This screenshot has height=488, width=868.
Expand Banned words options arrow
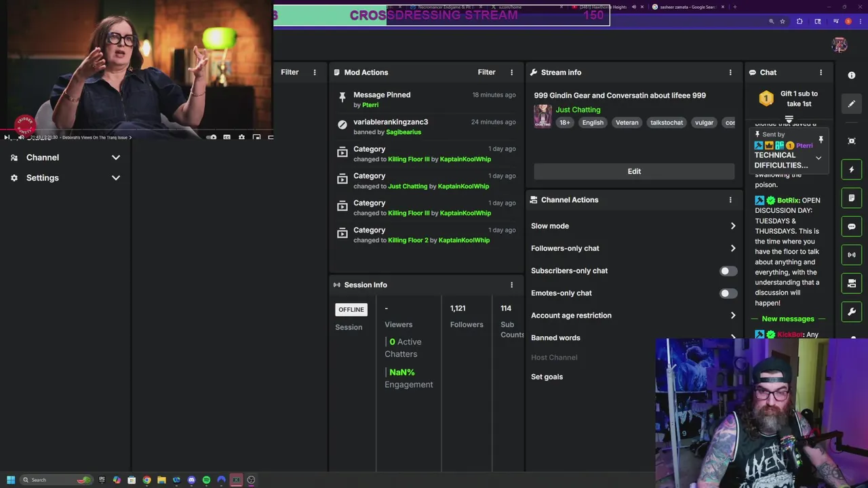[x=732, y=338]
